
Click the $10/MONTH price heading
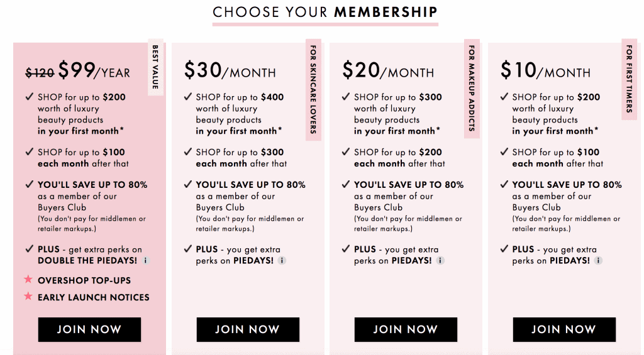point(545,70)
